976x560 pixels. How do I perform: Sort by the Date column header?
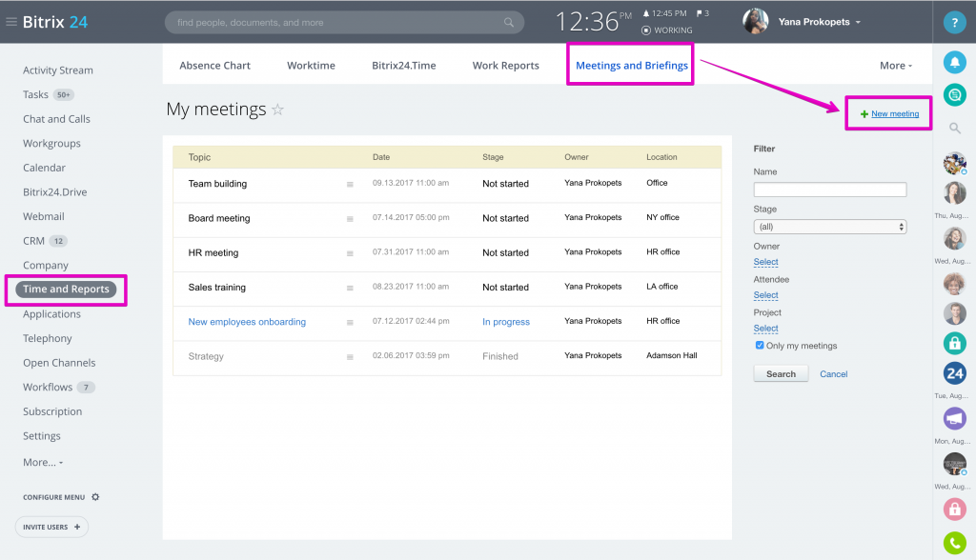[381, 157]
